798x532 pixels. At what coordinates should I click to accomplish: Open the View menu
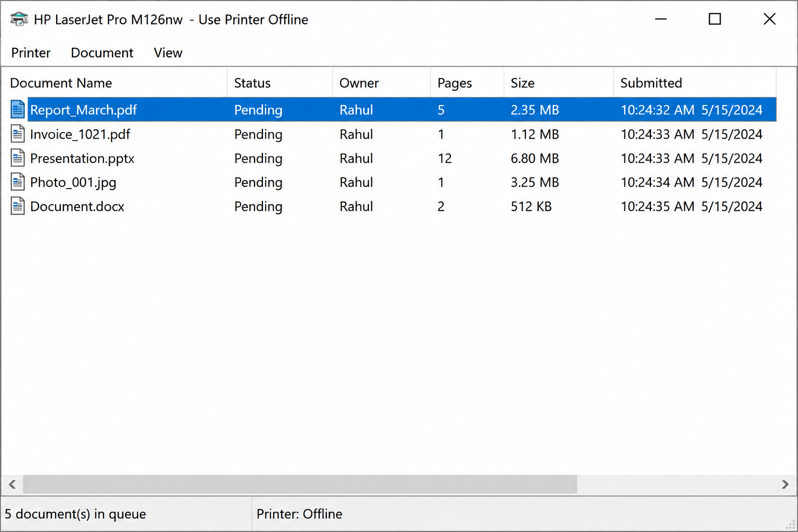pos(168,53)
